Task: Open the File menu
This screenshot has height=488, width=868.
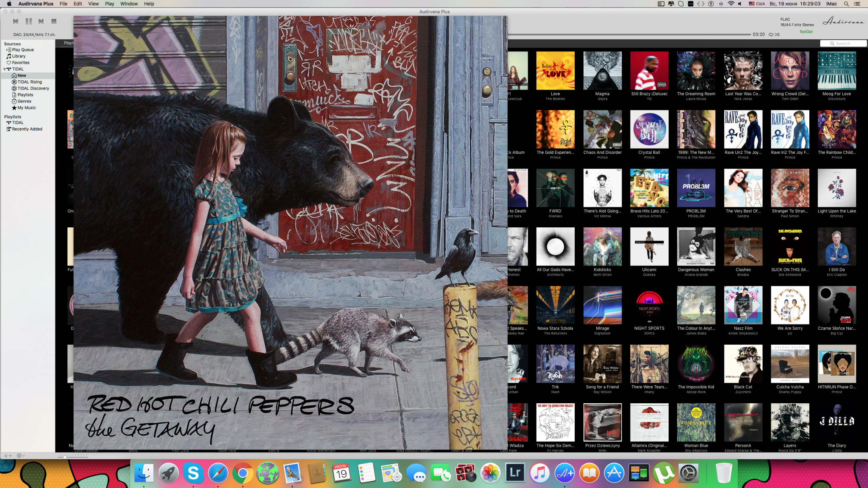Action: click(x=63, y=4)
